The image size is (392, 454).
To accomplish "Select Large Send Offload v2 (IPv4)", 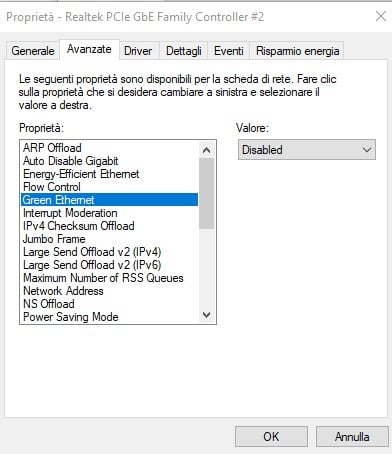I will pyautogui.click(x=110, y=252).
